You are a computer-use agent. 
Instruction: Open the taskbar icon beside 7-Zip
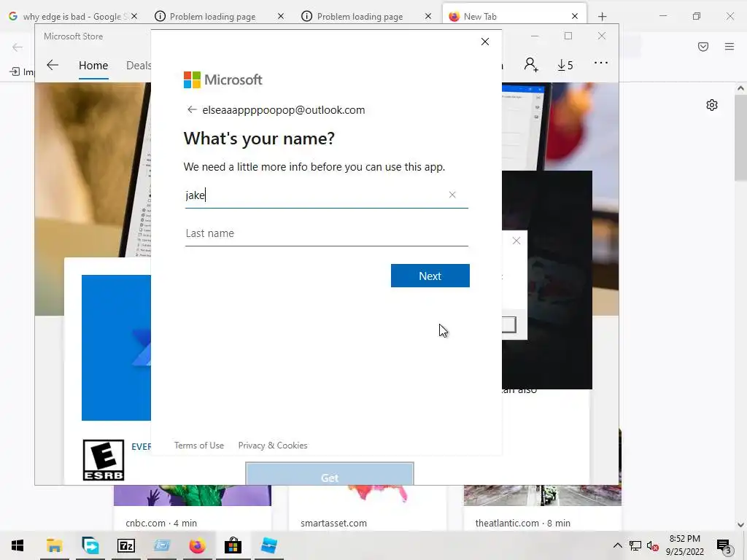[161, 545]
